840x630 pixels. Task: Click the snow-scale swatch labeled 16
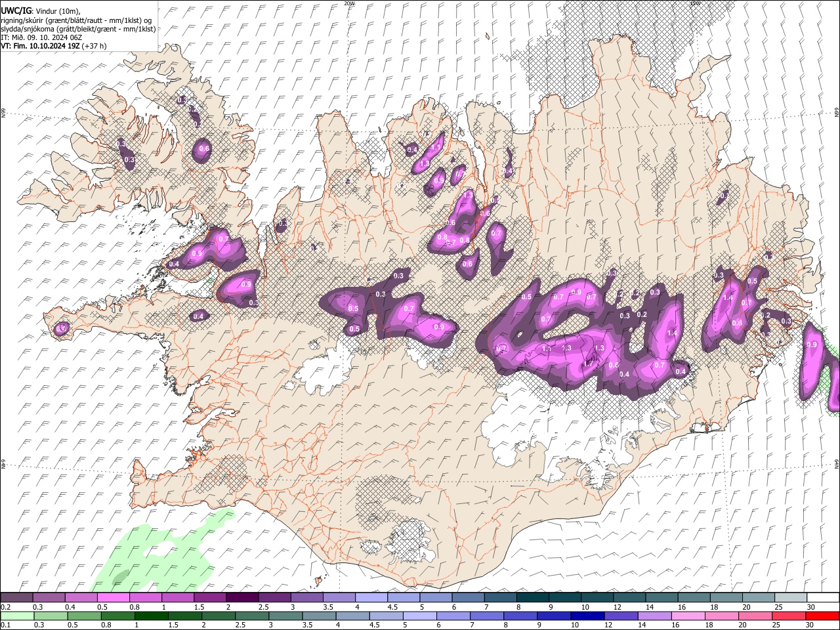click(x=694, y=597)
